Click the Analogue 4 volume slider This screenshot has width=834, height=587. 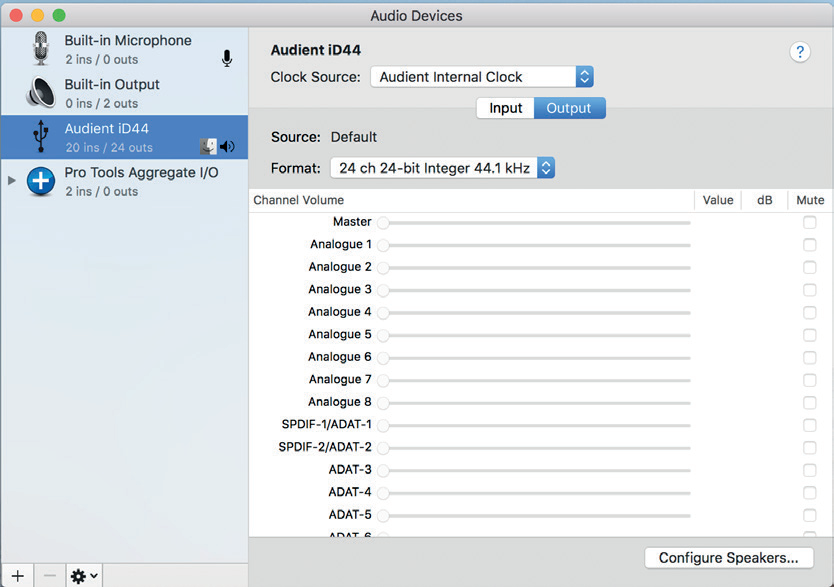[x=533, y=313]
